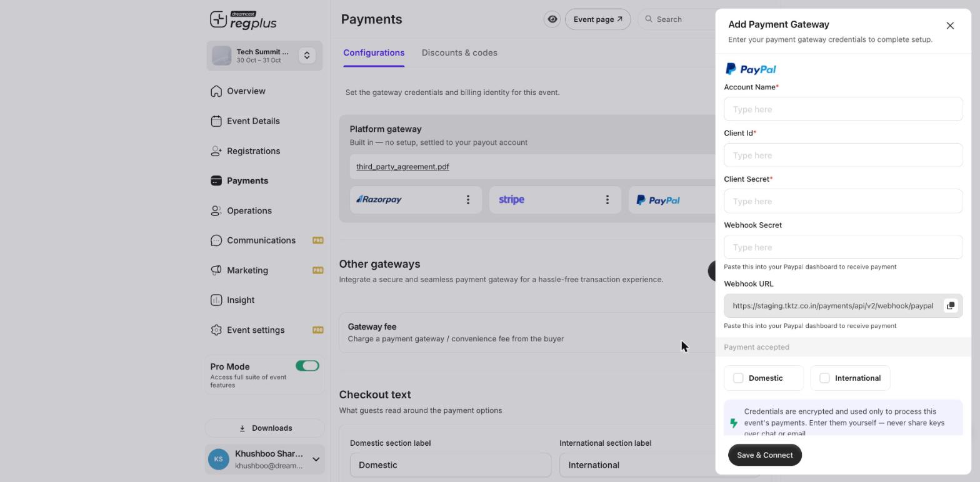Focus the Client Secret input field
980x482 pixels.
[843, 201]
